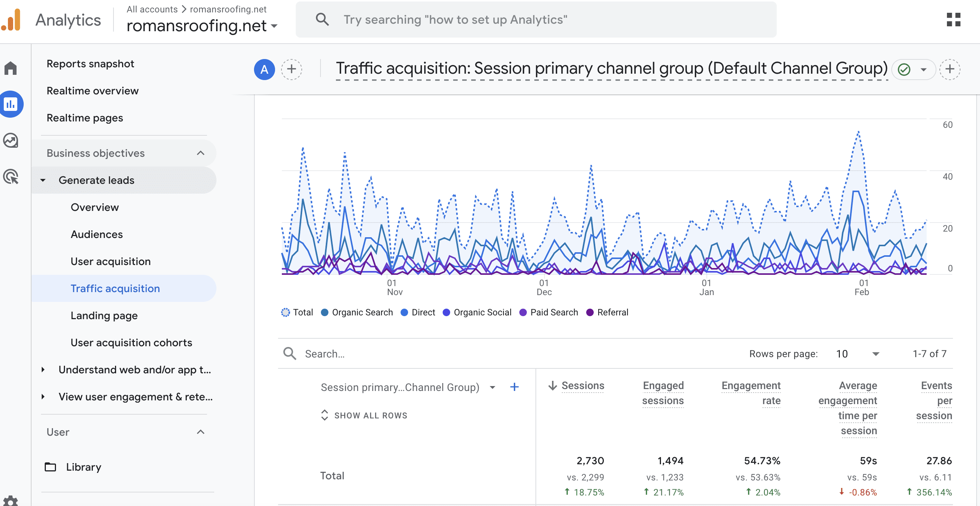The height and width of the screenshot is (506, 980).
Task: Add comparison with dashed plus circle
Action: point(292,69)
